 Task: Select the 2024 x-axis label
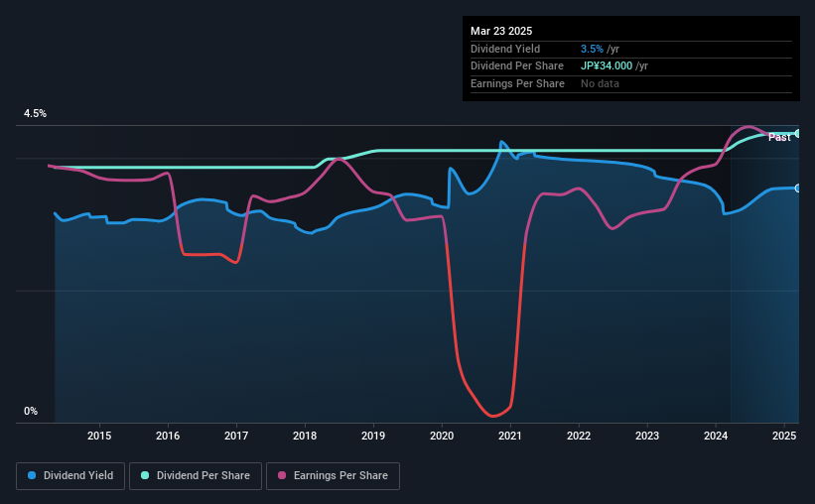pyautogui.click(x=716, y=436)
